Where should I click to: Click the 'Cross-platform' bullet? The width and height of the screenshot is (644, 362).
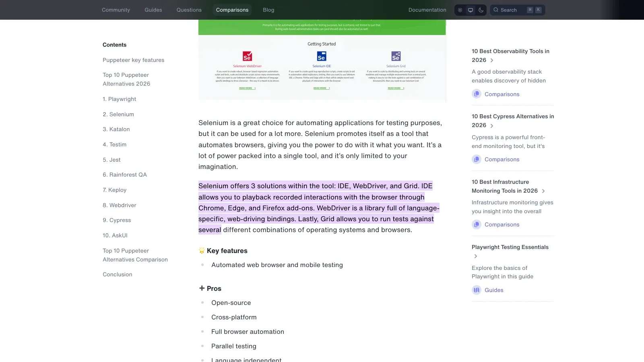(x=234, y=317)
